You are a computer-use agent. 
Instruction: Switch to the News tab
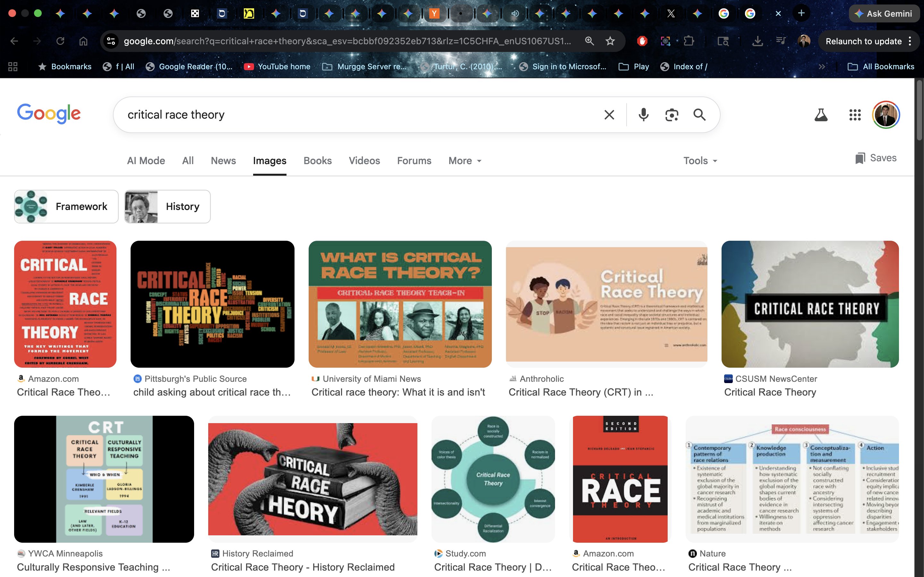[223, 161]
